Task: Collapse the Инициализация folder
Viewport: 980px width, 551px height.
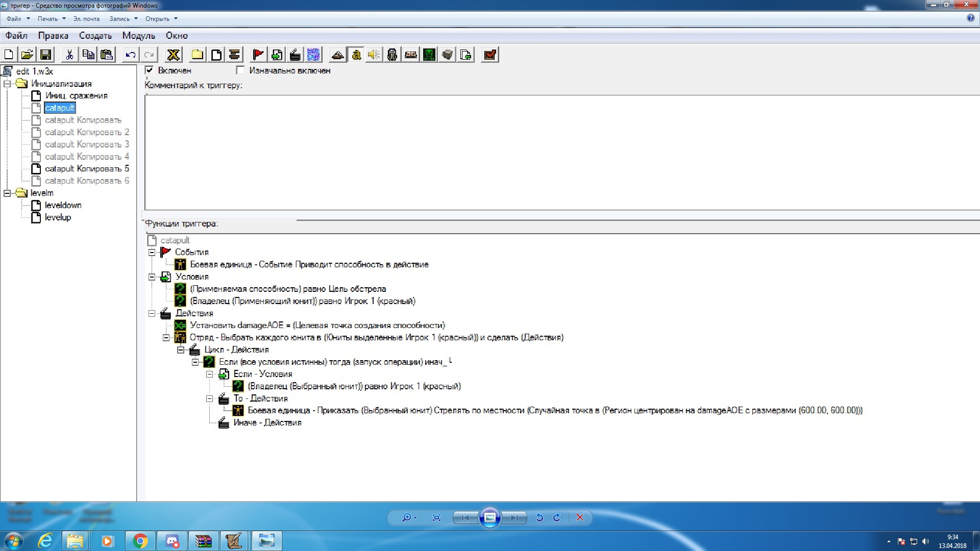Action: pyautogui.click(x=7, y=84)
